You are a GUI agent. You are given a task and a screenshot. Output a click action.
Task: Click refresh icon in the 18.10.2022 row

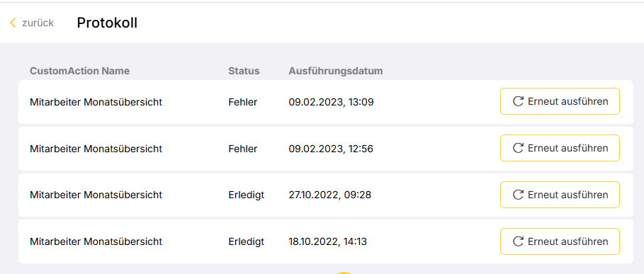519,241
